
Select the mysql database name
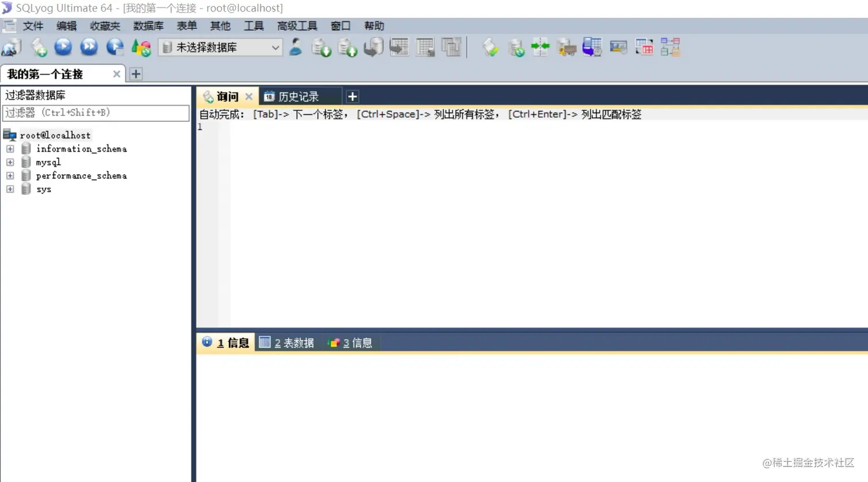click(48, 162)
